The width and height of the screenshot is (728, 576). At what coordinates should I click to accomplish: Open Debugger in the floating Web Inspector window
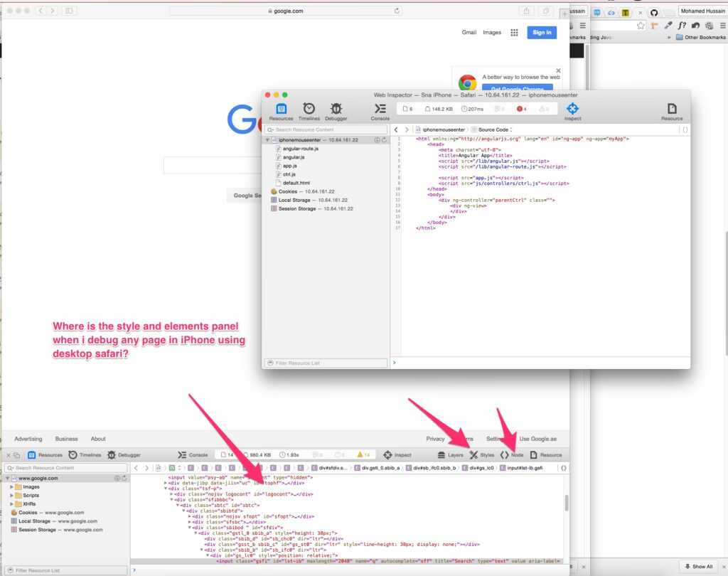click(336, 110)
